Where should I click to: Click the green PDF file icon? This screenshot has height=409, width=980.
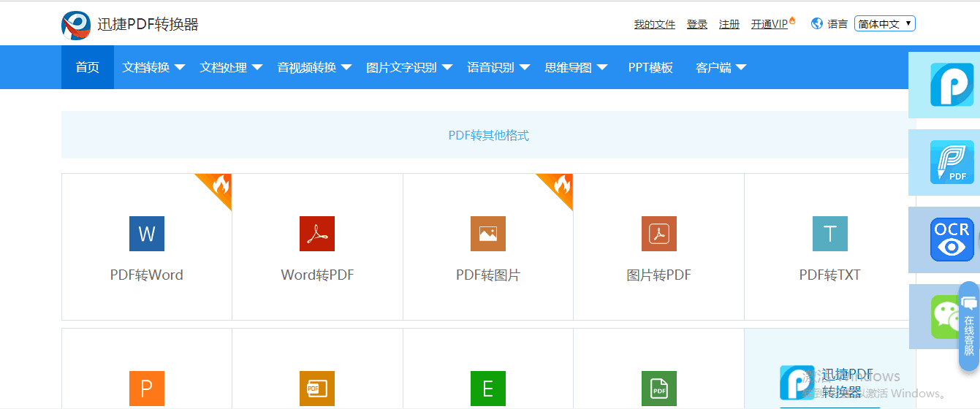pyautogui.click(x=659, y=389)
